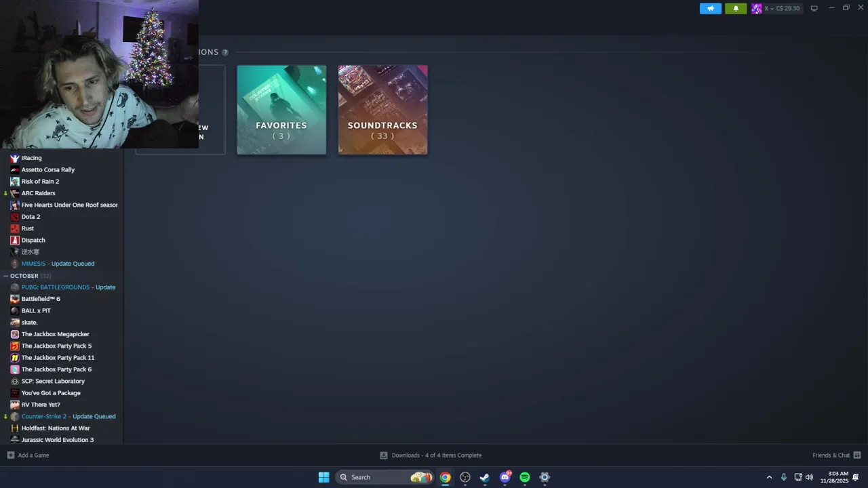Click the SCP: Secret Laboratory icon
This screenshot has height=488, width=868.
[15, 381]
